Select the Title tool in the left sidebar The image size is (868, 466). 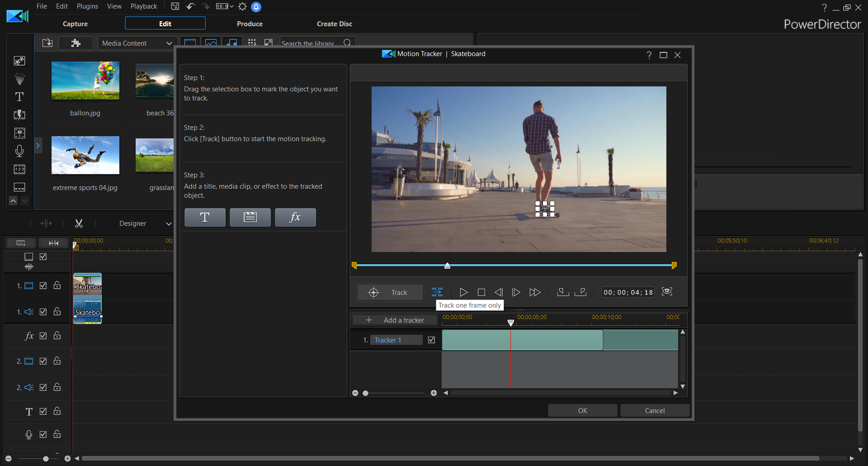[x=19, y=96]
